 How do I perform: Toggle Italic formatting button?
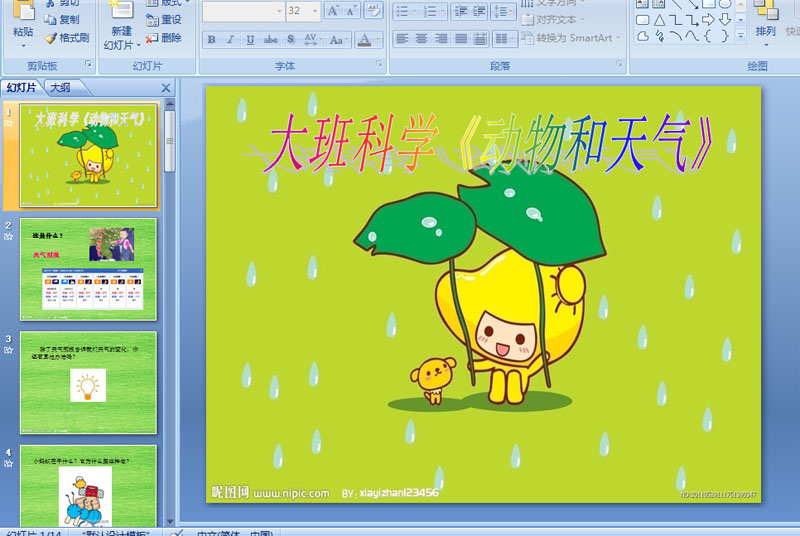tap(231, 39)
